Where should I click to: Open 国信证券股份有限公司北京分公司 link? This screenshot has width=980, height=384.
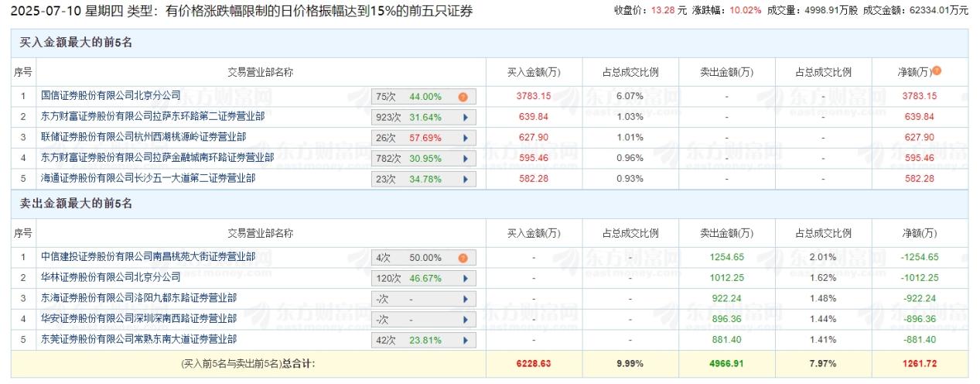pyautogui.click(x=111, y=96)
